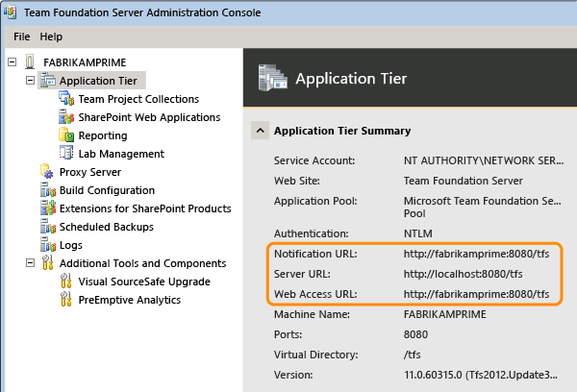
Task: Open the Help menu
Action: click(51, 37)
